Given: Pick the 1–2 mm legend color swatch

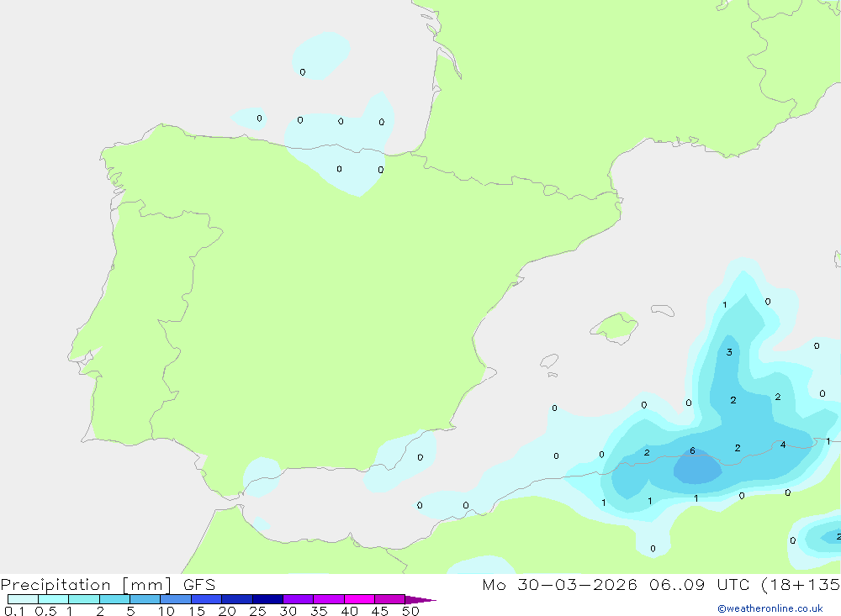Looking at the screenshot, I should click(x=83, y=599).
